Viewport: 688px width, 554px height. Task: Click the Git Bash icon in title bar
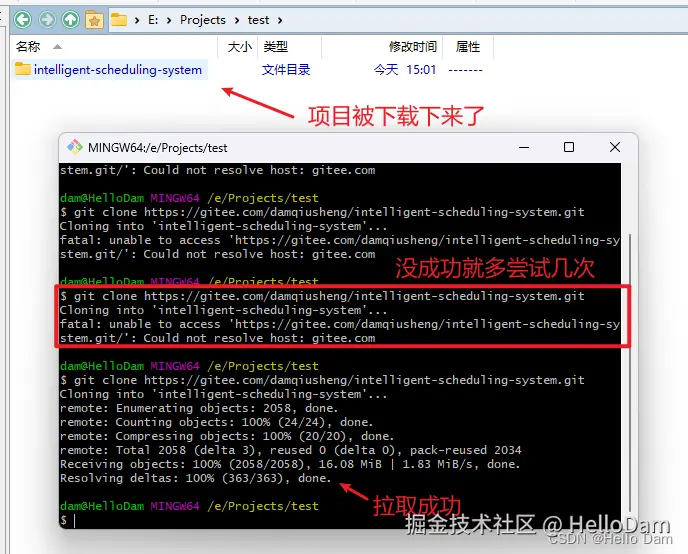(75, 147)
